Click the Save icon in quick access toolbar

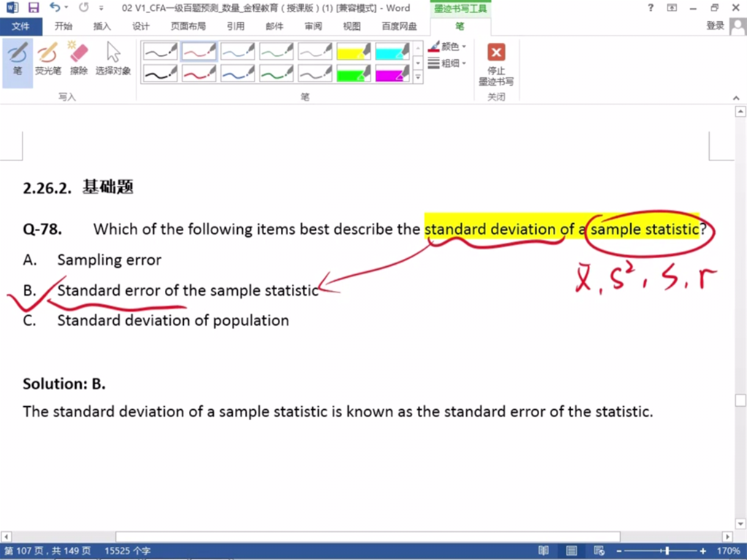tap(34, 8)
